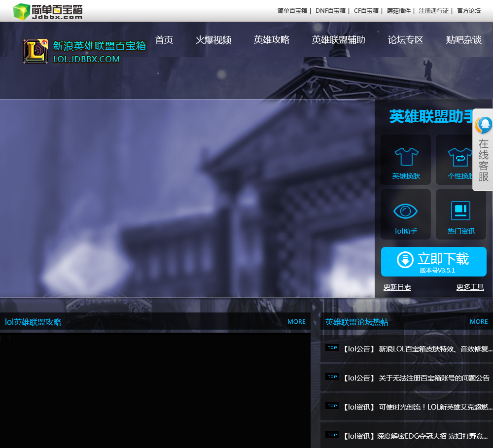Click the TOP badge beside 可使时光倒流 post
The width and height of the screenshot is (493, 448).
coord(332,406)
